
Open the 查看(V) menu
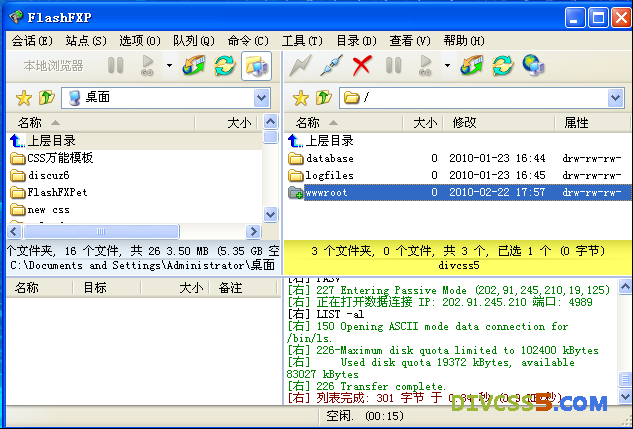click(x=410, y=41)
